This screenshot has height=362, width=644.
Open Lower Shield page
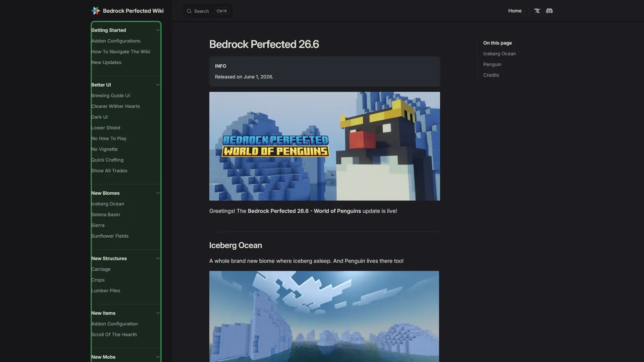[106, 128]
